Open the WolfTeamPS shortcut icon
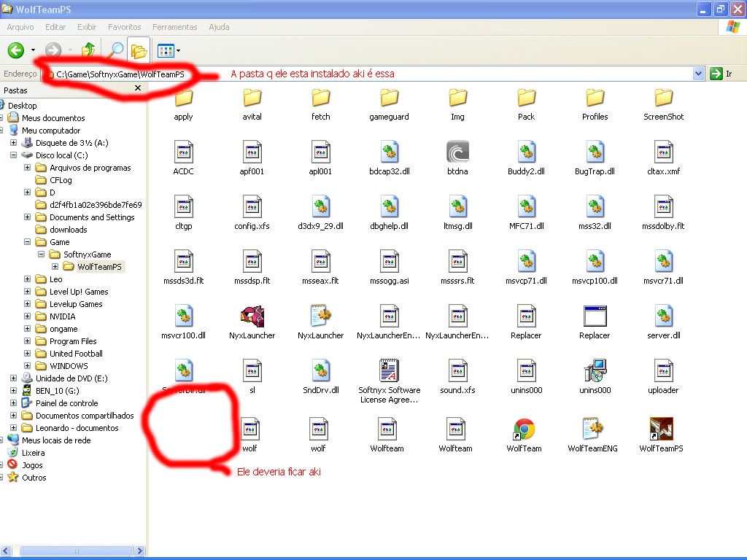The height and width of the screenshot is (560, 747). pyautogui.click(x=661, y=429)
